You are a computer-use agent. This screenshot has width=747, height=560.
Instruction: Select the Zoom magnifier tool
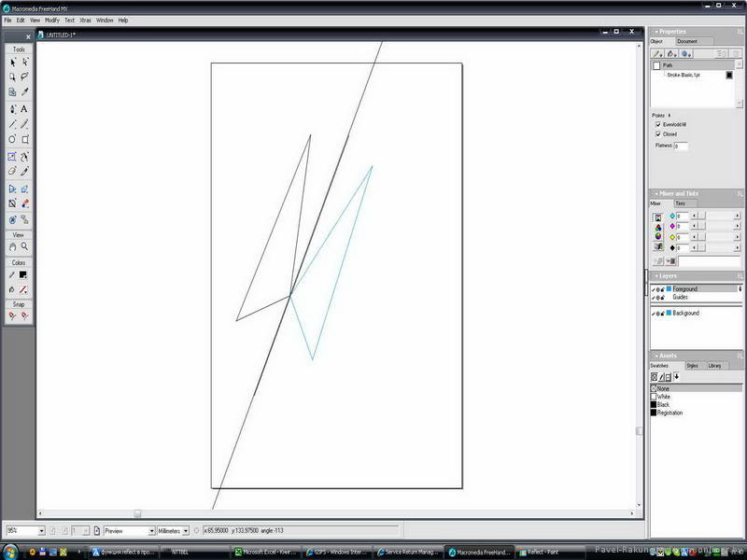tap(25, 246)
